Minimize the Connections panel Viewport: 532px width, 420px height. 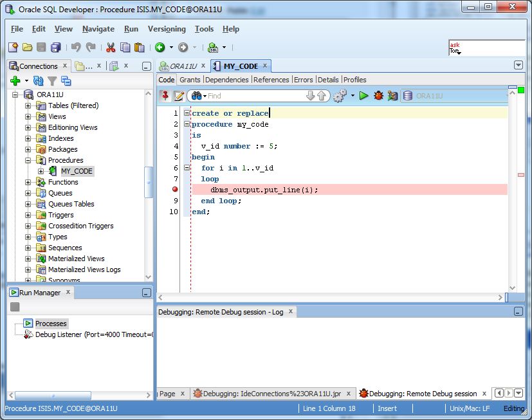coord(146,66)
